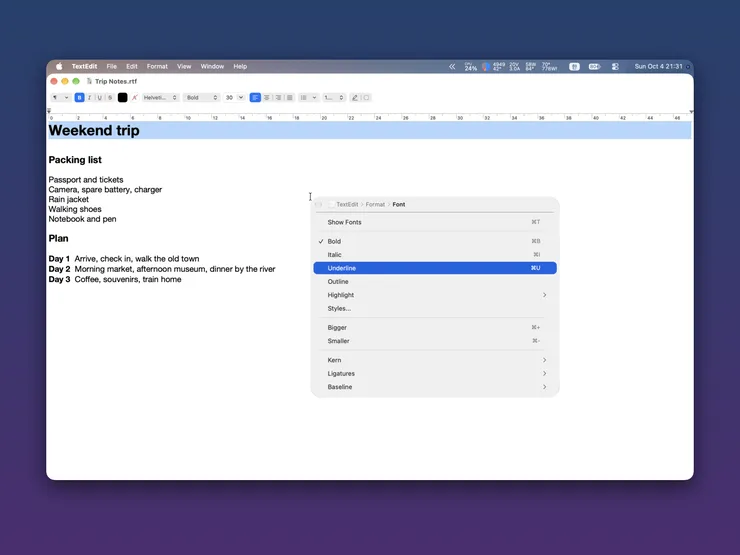Toggle the Bold B toolbar button
740x555 pixels.
click(79, 98)
